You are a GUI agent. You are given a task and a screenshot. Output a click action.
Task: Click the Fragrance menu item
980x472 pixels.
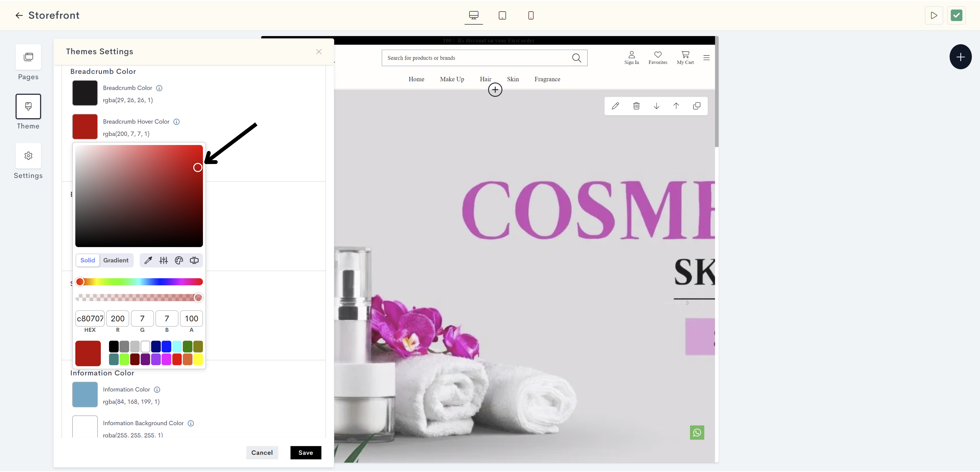(x=547, y=79)
